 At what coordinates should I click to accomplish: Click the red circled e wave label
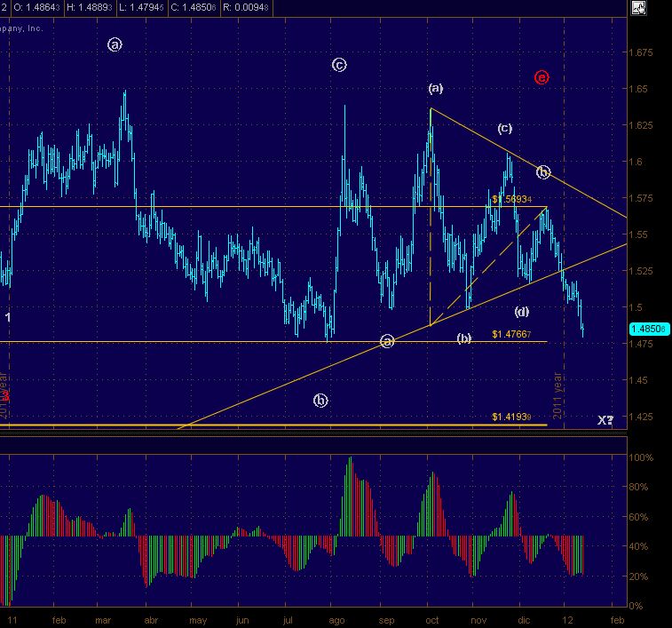[542, 77]
